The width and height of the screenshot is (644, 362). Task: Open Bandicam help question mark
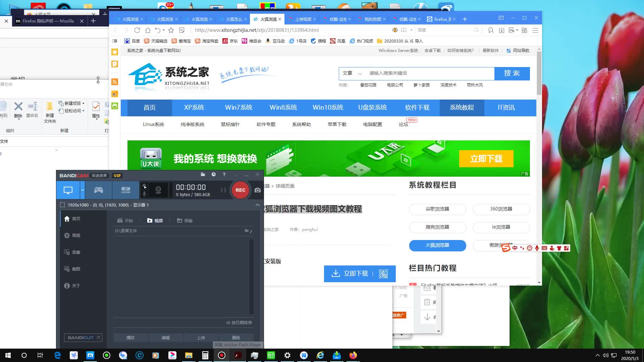click(x=224, y=174)
